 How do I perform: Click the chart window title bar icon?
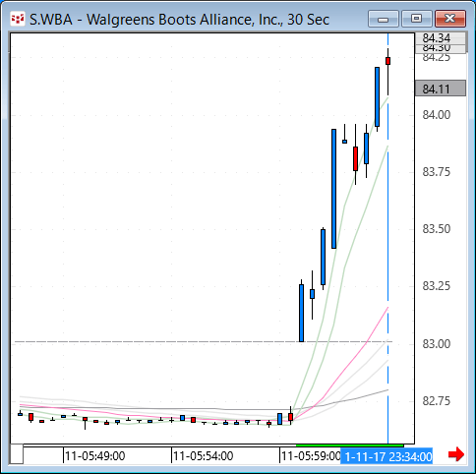tap(18, 19)
